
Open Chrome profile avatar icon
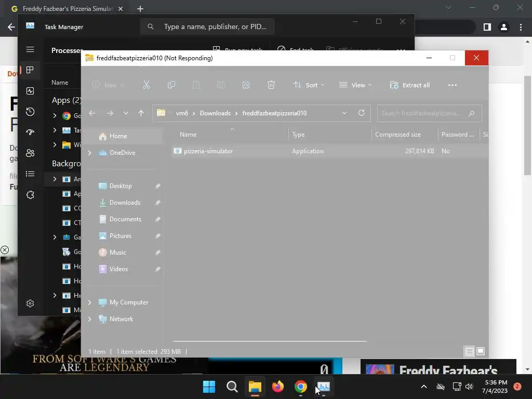[504, 27]
